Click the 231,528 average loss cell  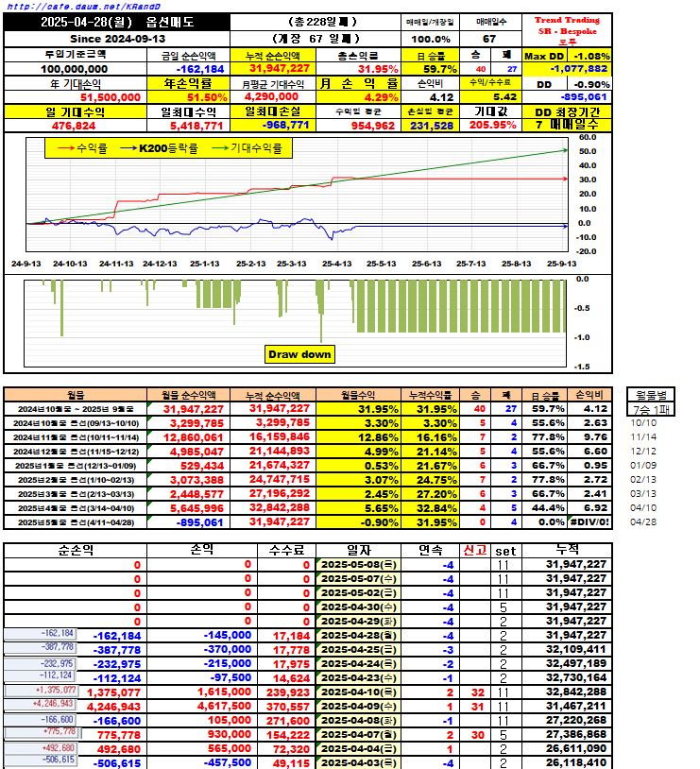432,126
